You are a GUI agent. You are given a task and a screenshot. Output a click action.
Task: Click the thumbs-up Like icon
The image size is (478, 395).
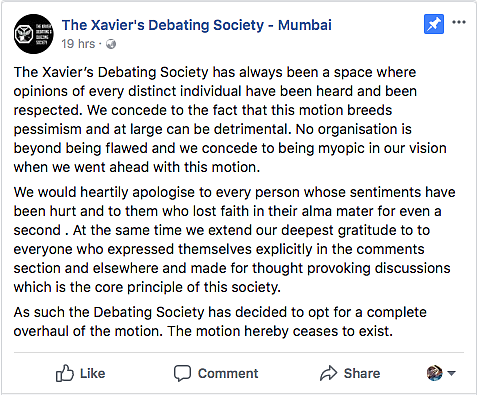tap(65, 373)
